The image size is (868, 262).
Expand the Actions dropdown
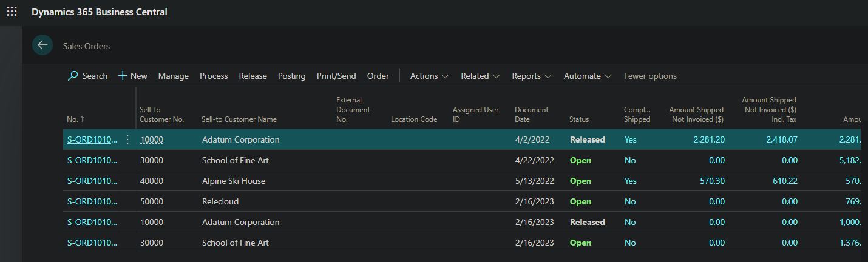click(430, 76)
